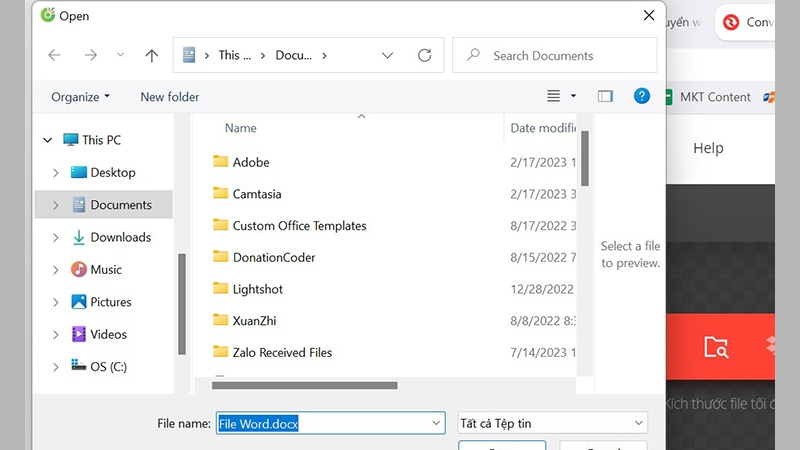
Task: Open the file type filter dropdown
Action: point(552,423)
